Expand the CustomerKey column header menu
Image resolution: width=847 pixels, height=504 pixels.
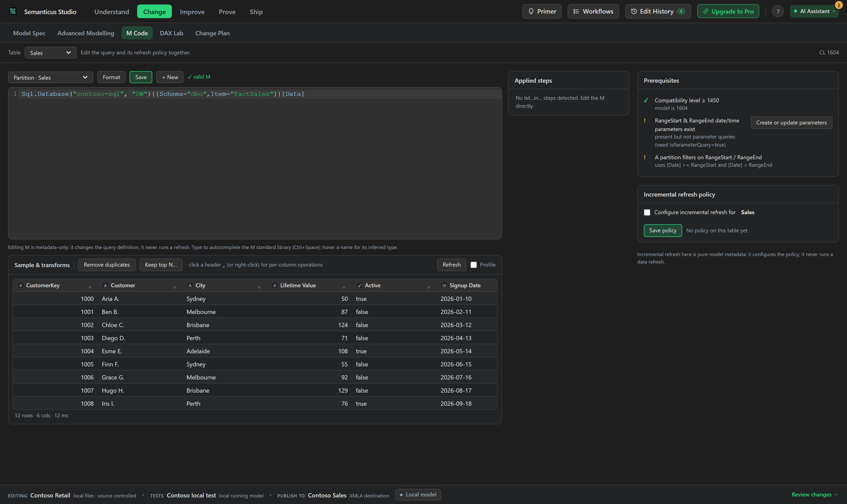90,287
